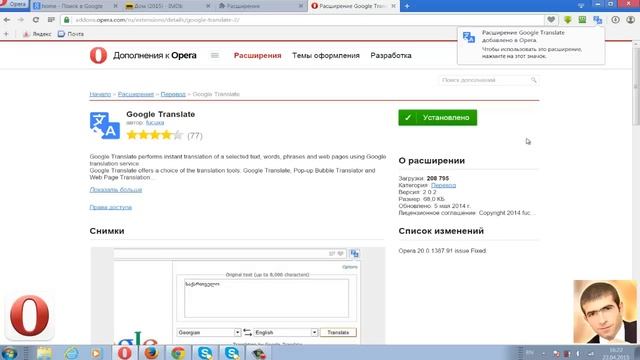Open the user account icon in toolbar

631,20
